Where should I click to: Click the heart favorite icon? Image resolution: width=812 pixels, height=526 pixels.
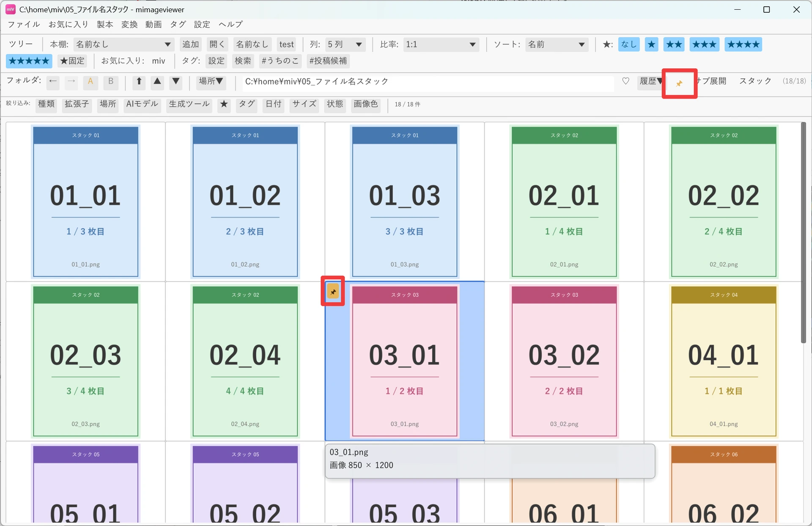tap(625, 81)
